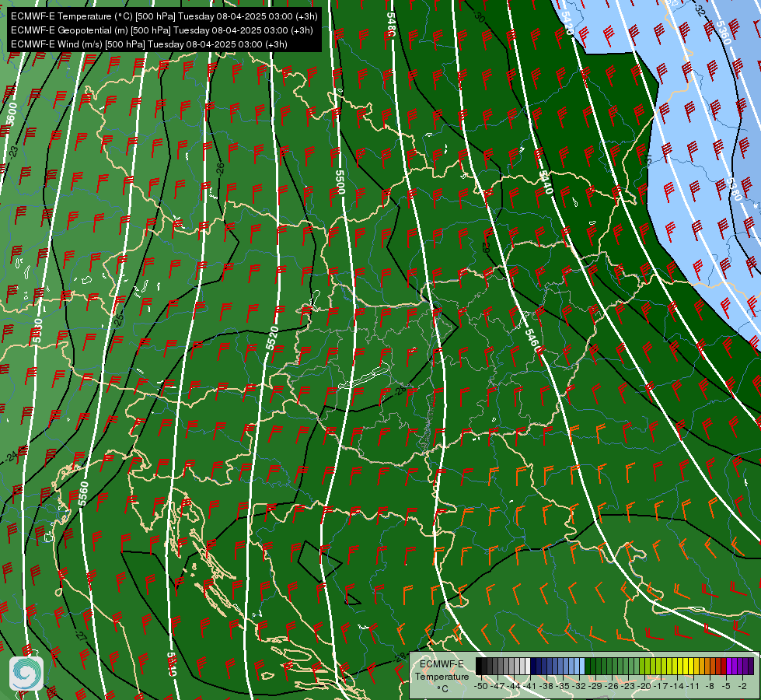Select the ECMWF-E Wind legend line

(149, 44)
